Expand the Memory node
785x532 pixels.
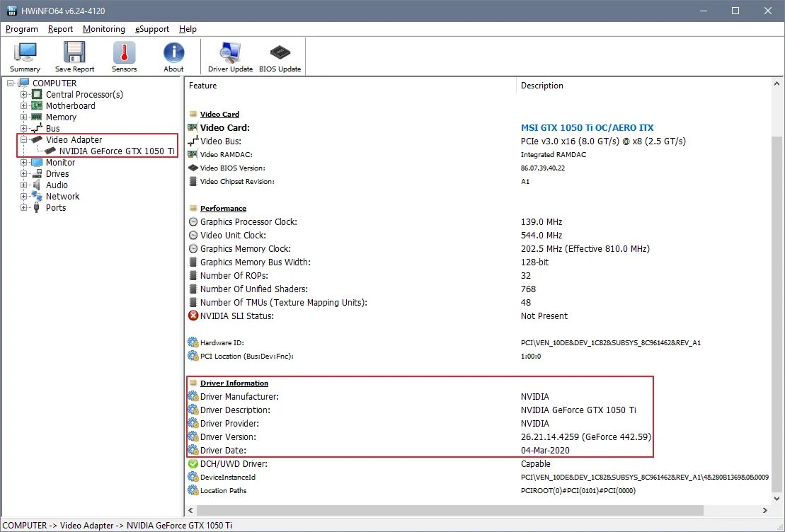pyautogui.click(x=23, y=117)
